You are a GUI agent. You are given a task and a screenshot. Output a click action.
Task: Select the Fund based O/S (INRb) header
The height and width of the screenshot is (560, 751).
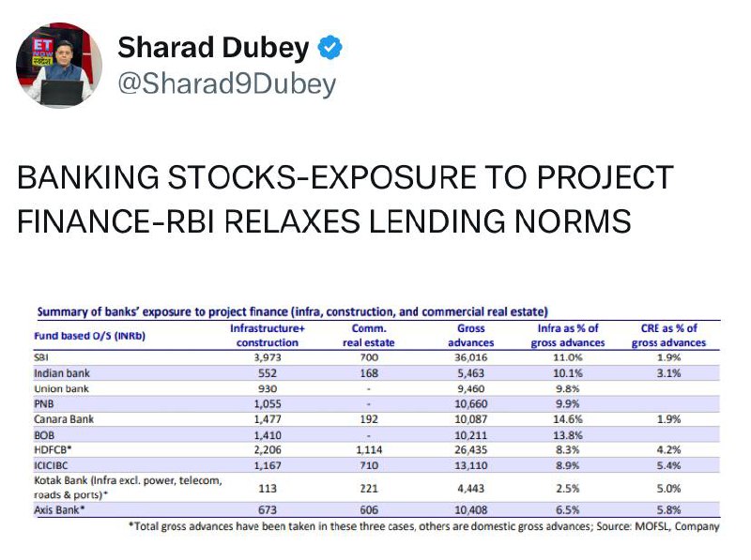point(89,336)
